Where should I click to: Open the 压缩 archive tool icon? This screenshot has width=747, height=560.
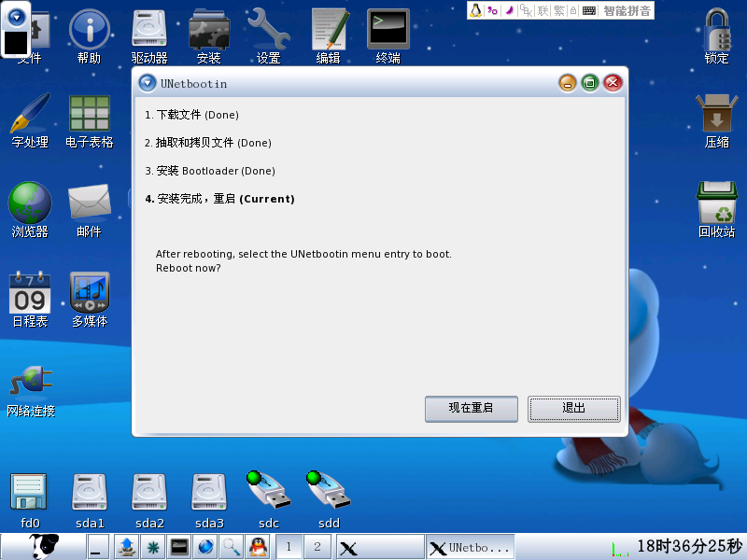(717, 121)
